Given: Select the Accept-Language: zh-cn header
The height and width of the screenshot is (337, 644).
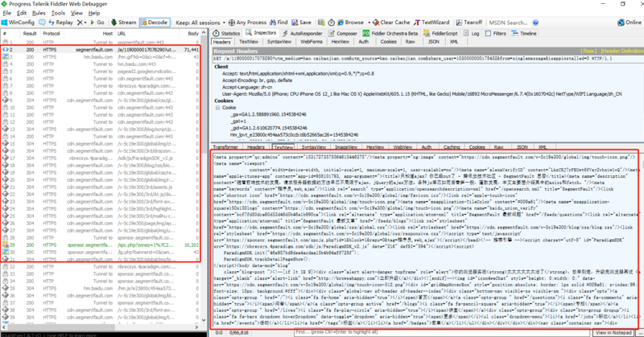Looking at the screenshot, I should point(247,87).
